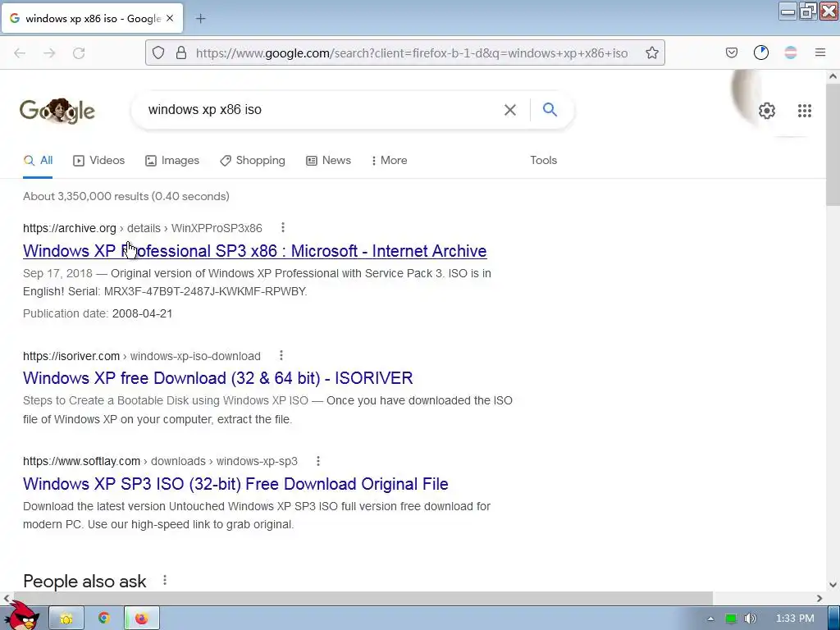
Task: Click the Publication date 2008-04-21 text
Action: pyautogui.click(x=98, y=313)
